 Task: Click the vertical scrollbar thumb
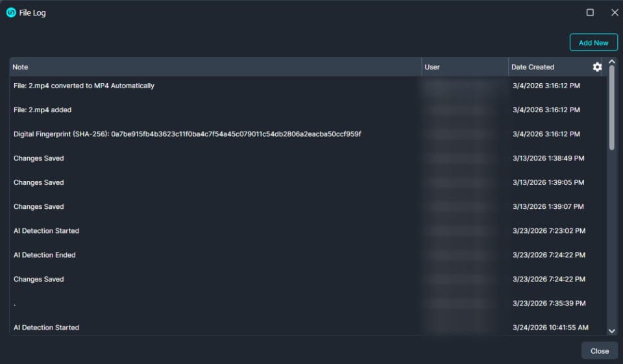[x=612, y=107]
